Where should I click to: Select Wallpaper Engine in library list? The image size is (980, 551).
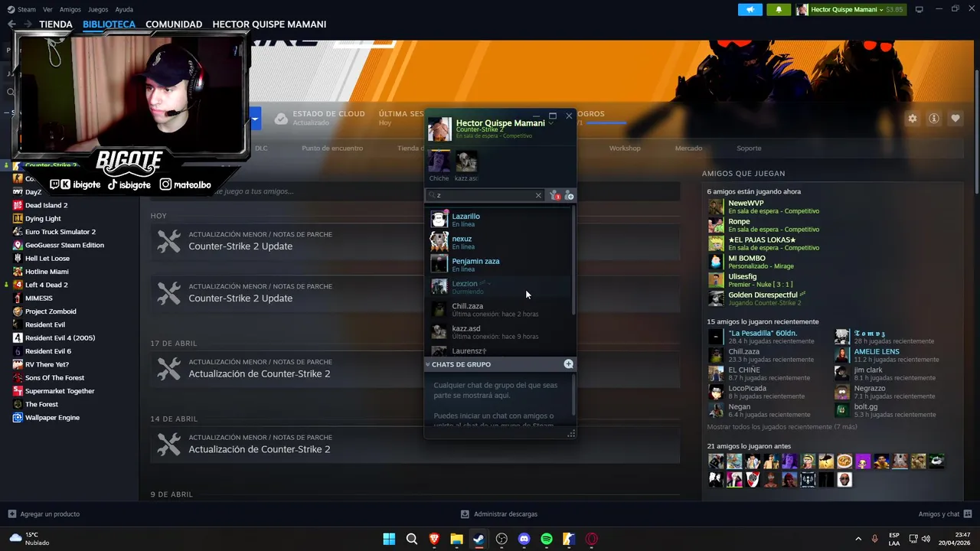click(x=52, y=418)
